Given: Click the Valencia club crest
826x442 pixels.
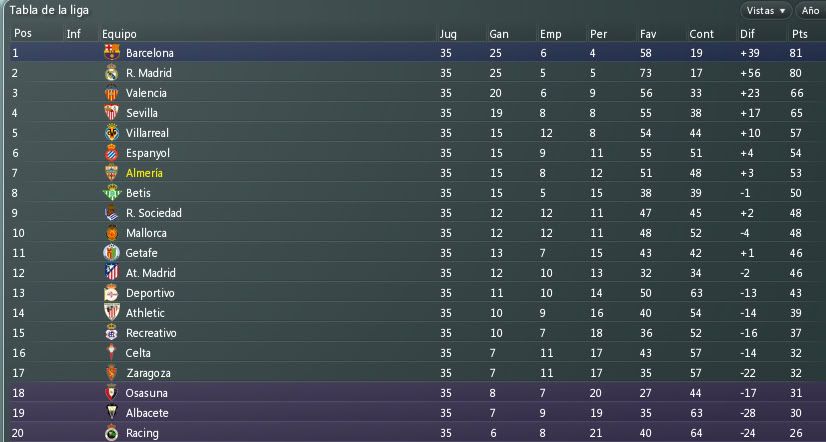Looking at the screenshot, I should (x=112, y=93).
